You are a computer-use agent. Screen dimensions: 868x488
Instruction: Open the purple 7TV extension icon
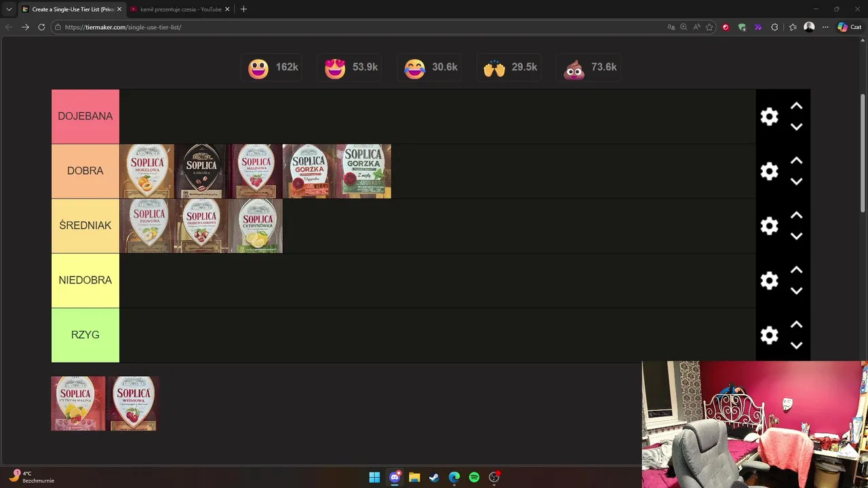[x=758, y=27]
